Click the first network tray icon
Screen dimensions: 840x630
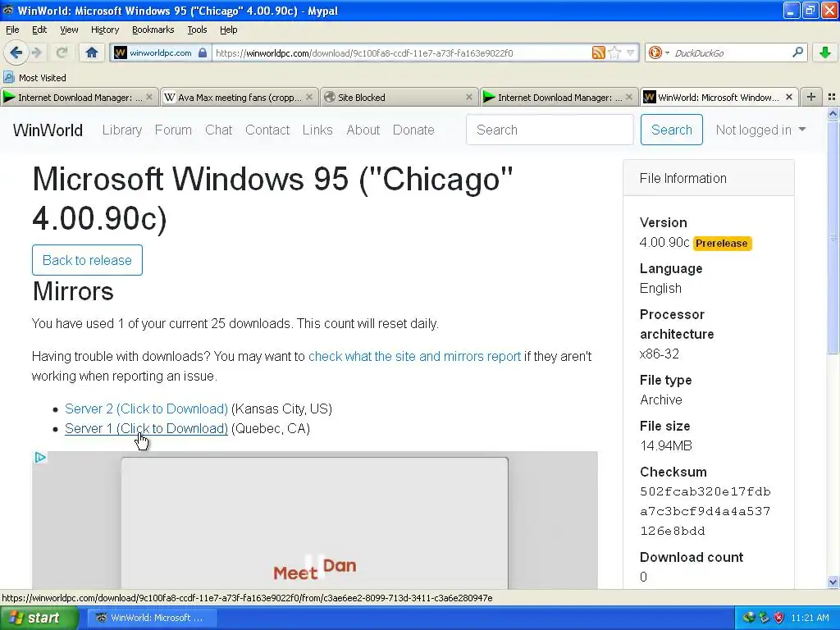click(748, 618)
